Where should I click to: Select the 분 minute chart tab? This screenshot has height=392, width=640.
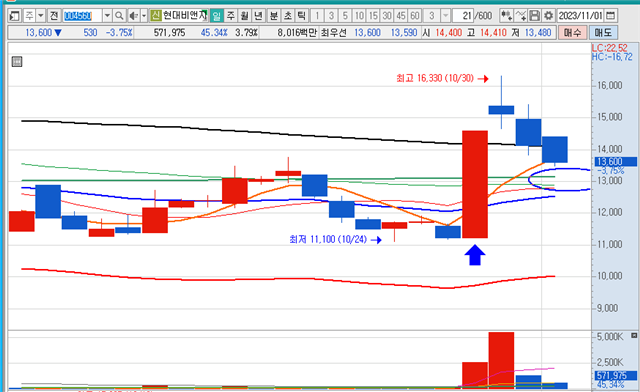[x=274, y=16]
